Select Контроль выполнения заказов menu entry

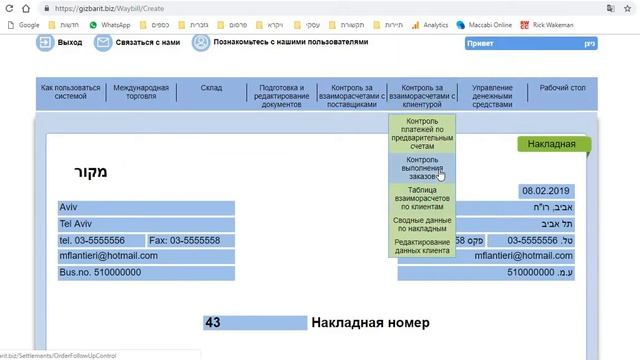pos(422,168)
